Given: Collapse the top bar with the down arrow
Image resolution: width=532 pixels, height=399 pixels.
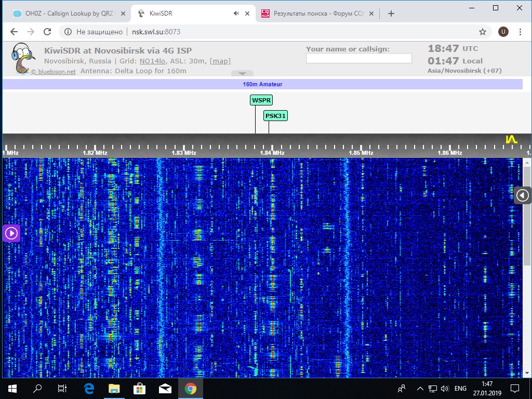Looking at the screenshot, I should click(242, 73).
